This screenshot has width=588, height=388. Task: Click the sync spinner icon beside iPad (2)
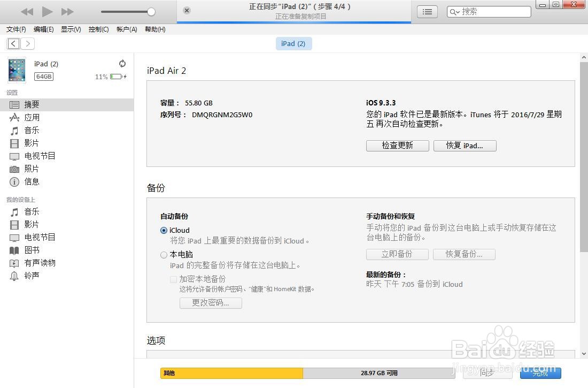click(122, 64)
